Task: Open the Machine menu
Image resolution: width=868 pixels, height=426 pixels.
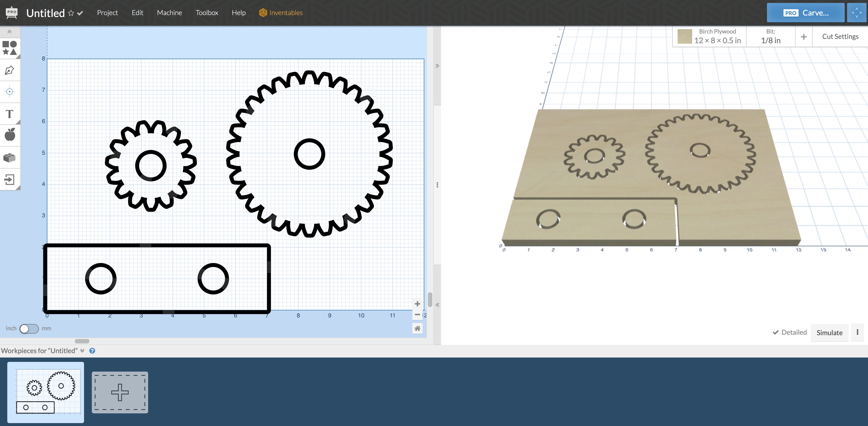Action: (169, 13)
